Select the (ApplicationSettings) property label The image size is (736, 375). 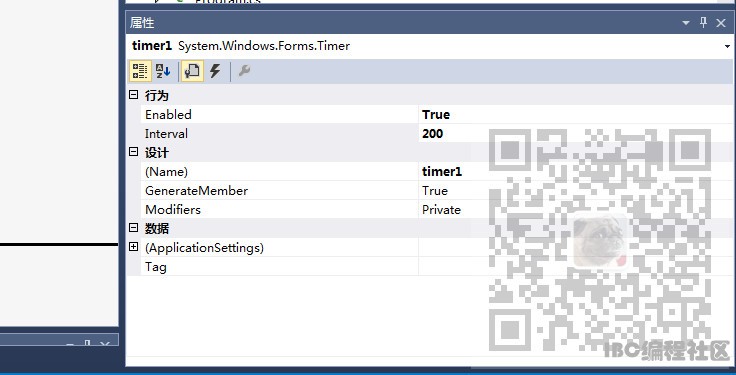tap(204, 248)
